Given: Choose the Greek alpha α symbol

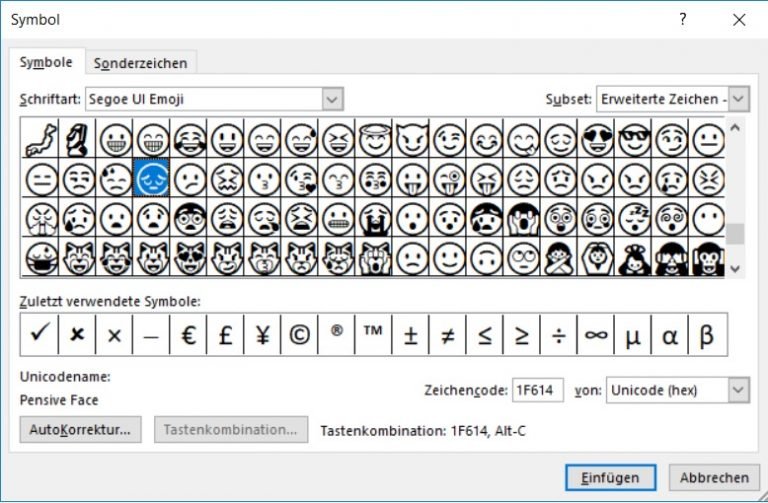Looking at the screenshot, I should [670, 335].
